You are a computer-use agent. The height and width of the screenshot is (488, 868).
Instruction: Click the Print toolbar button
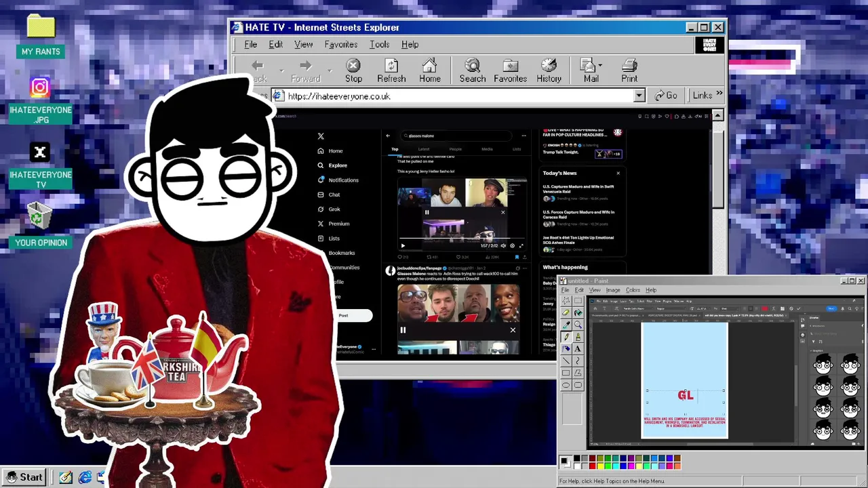[x=629, y=70]
